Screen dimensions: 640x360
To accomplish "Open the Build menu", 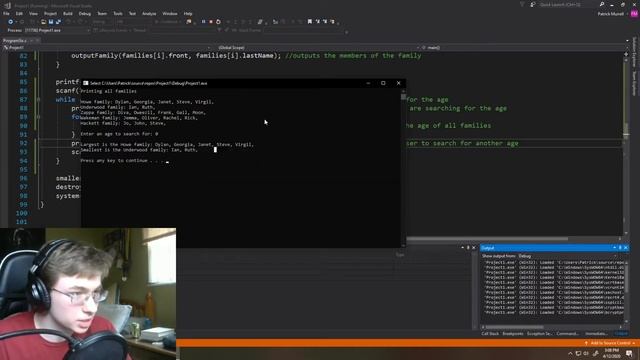I will coord(68,13).
